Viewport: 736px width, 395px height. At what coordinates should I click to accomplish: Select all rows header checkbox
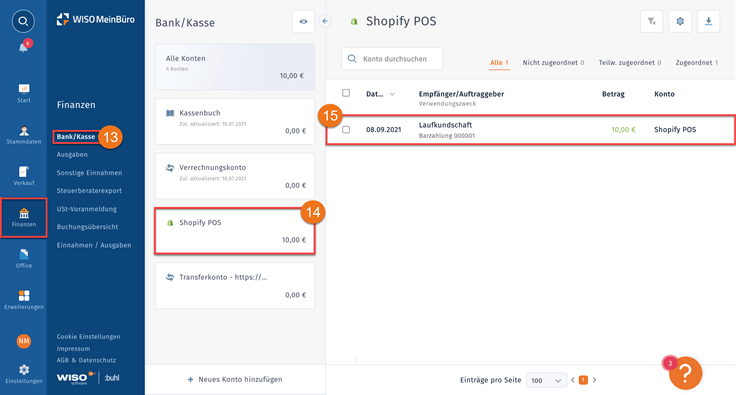point(346,93)
